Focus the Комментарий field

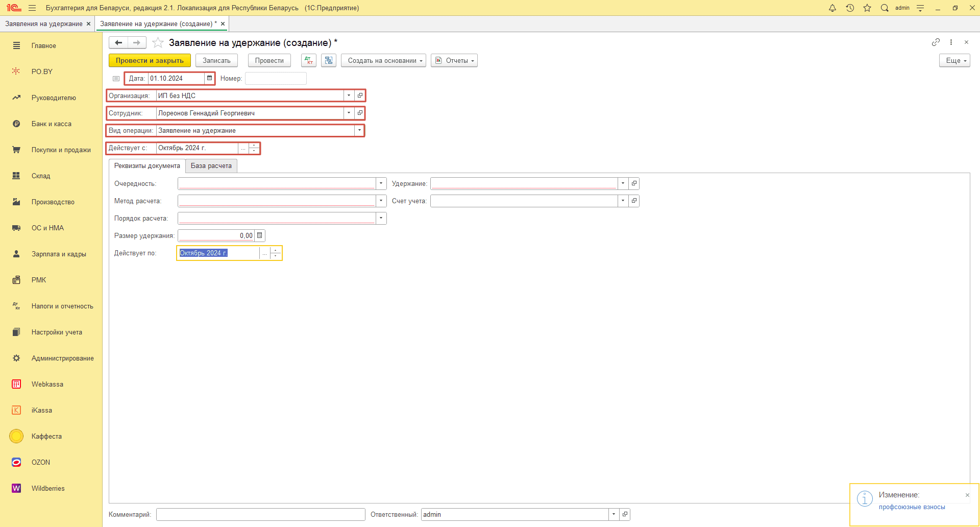coord(261,514)
